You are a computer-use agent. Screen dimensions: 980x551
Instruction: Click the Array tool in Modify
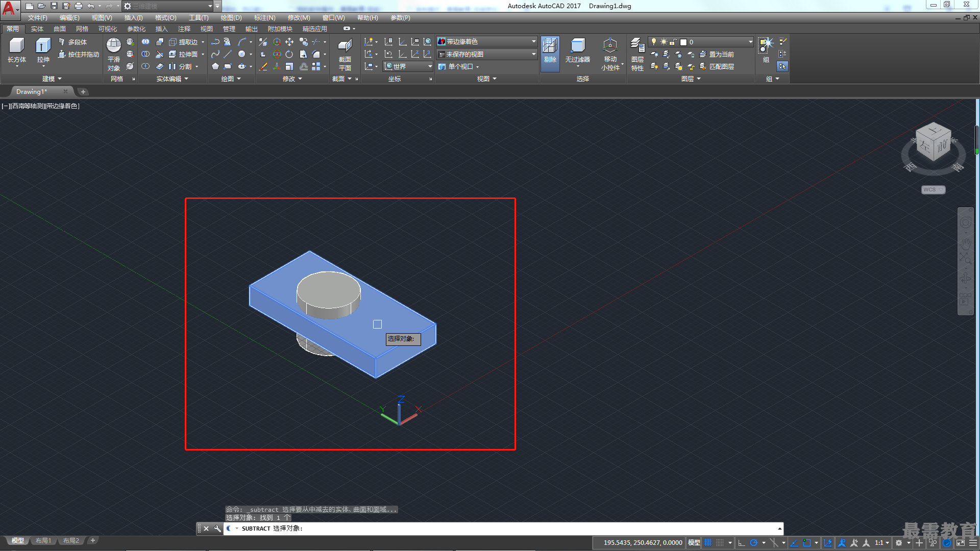[x=316, y=66]
